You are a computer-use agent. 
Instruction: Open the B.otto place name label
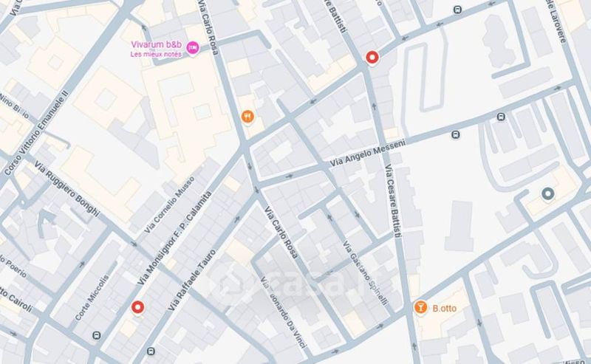click(x=445, y=308)
